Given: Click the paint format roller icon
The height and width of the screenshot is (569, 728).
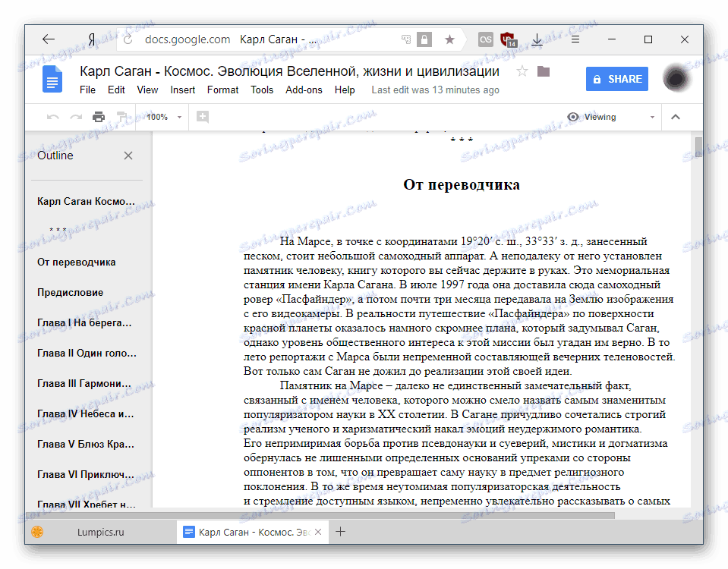Looking at the screenshot, I should coord(121,117).
